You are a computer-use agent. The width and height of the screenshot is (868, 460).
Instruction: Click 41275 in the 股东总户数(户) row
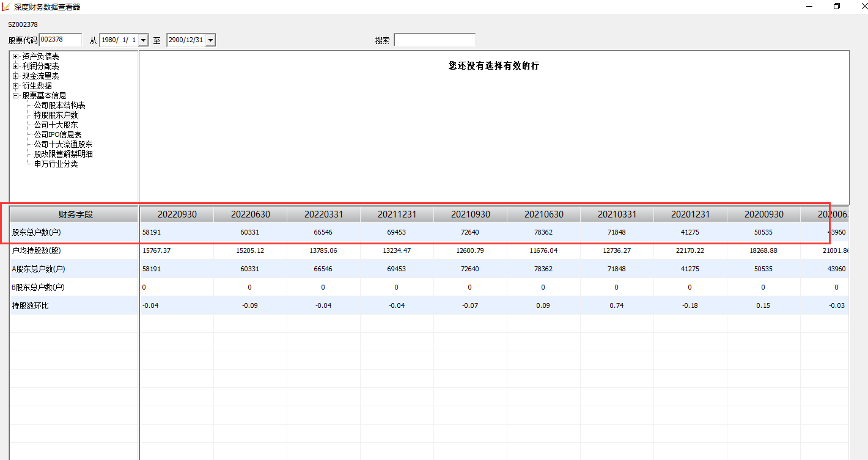690,232
